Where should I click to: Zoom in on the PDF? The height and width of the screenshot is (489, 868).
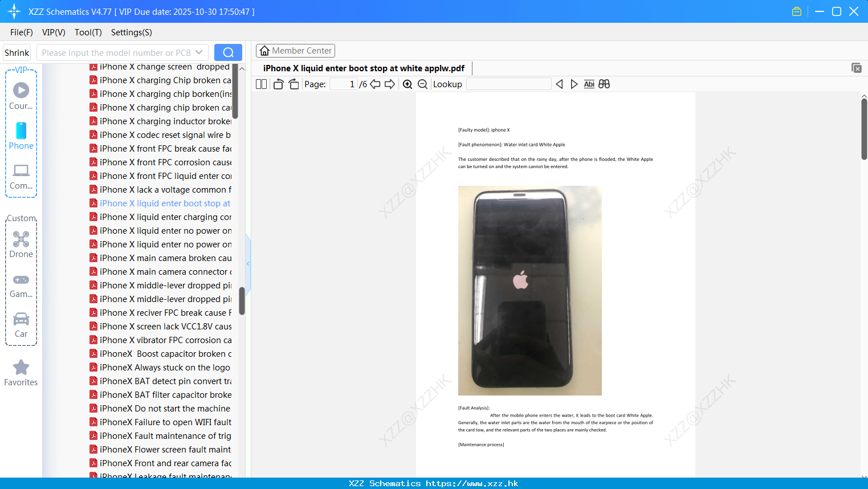click(x=407, y=84)
